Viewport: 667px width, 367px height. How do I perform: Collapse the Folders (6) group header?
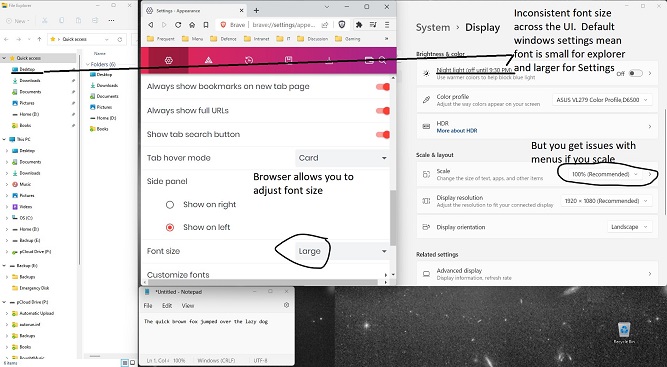pyautogui.click(x=88, y=64)
